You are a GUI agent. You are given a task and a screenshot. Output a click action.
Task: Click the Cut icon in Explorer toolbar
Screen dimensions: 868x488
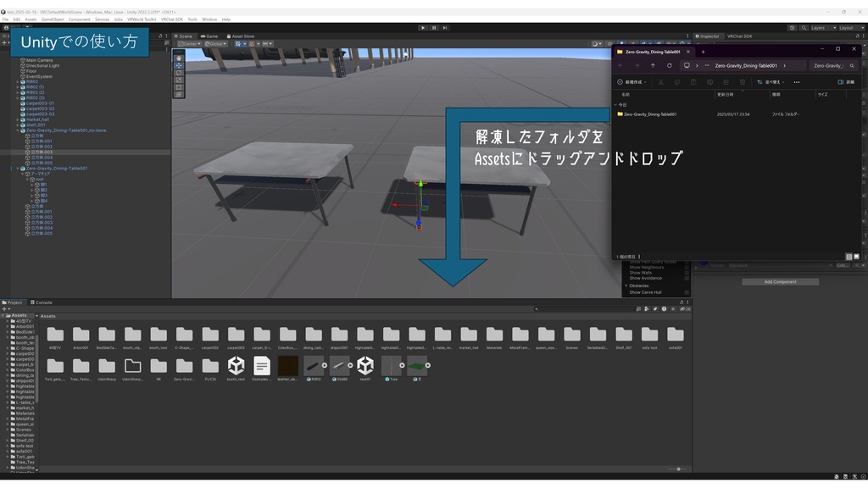point(660,82)
